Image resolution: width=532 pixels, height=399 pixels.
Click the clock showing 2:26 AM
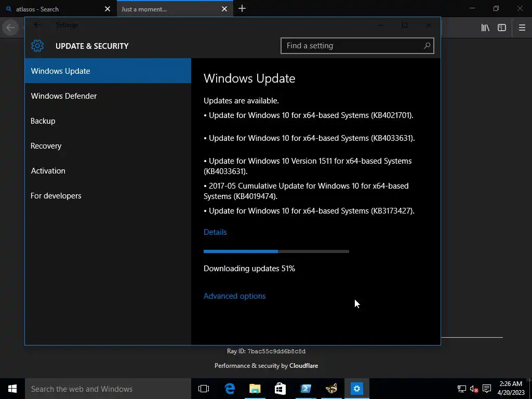[511, 384]
